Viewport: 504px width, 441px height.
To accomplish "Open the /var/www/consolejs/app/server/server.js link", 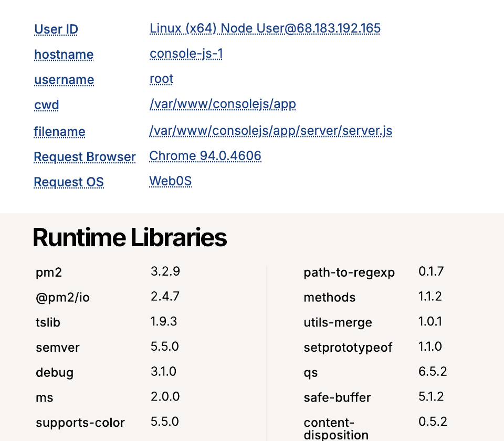I will pyautogui.click(x=271, y=131).
